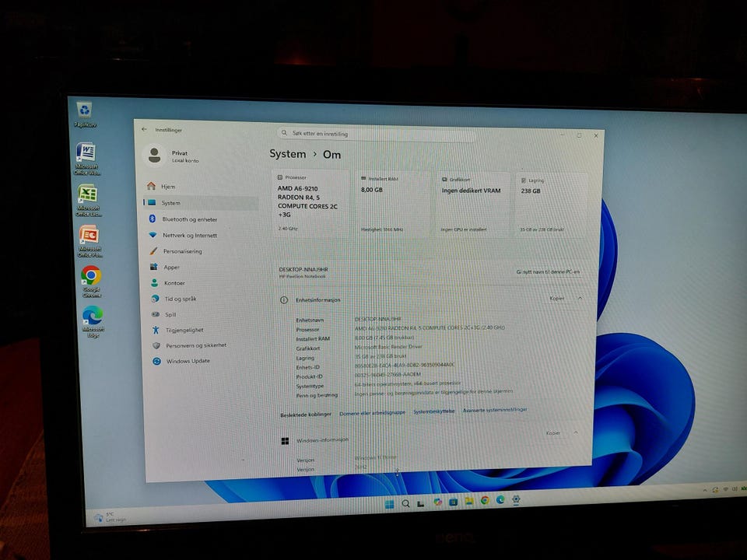Open the Microsoft Office Excel desktop shortcut
This screenshot has width=747, height=560.
(x=88, y=200)
